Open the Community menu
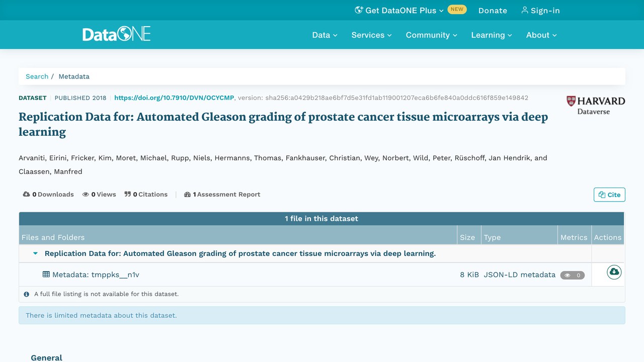This screenshot has width=644, height=362. point(431,35)
